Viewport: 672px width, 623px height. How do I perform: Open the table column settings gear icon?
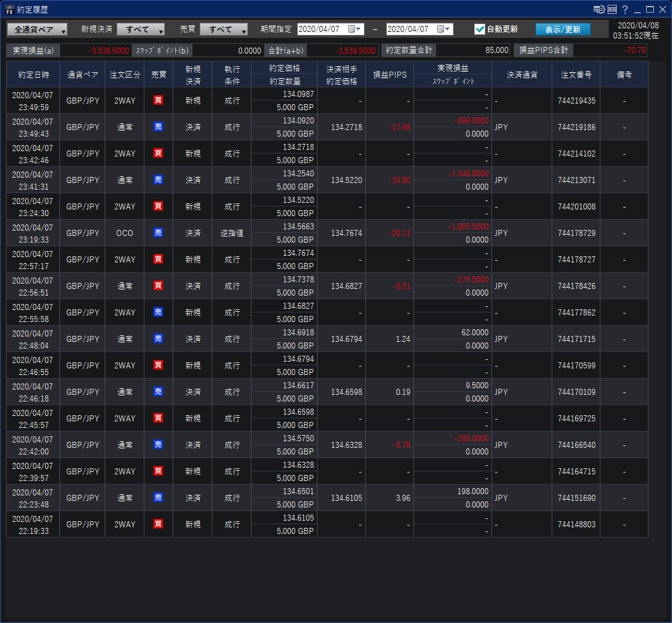click(x=599, y=9)
